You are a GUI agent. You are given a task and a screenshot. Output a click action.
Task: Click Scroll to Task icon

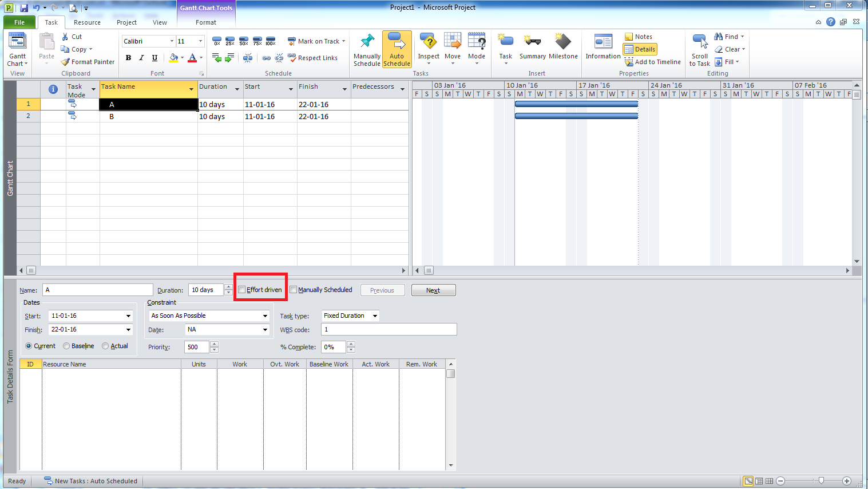699,44
